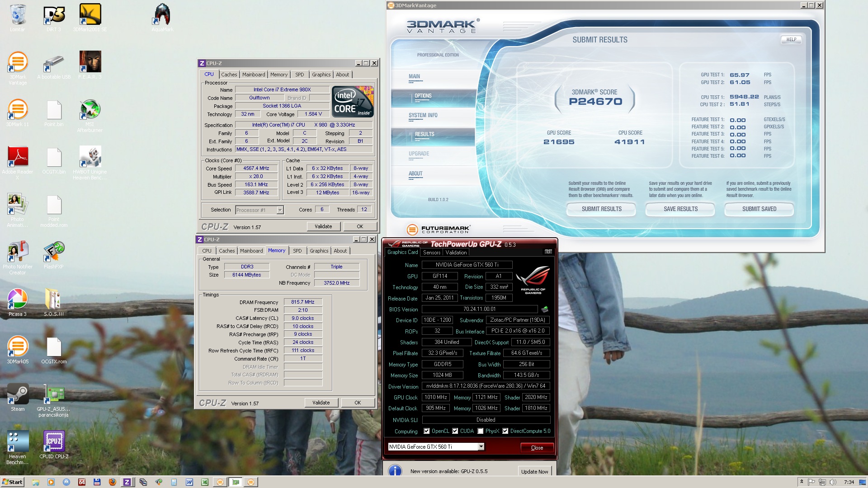Expand the hidden system tray icons

tap(801, 482)
